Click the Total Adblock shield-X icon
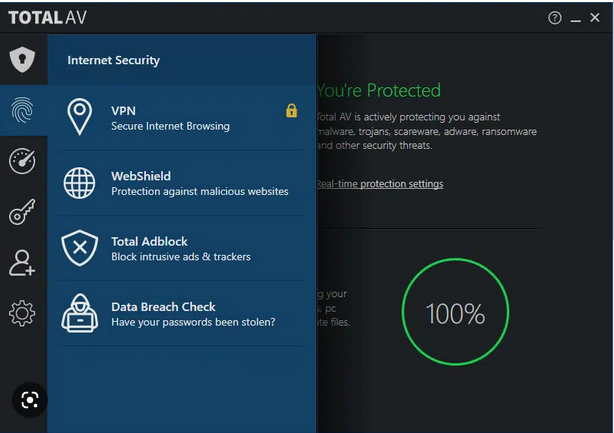 (80, 248)
